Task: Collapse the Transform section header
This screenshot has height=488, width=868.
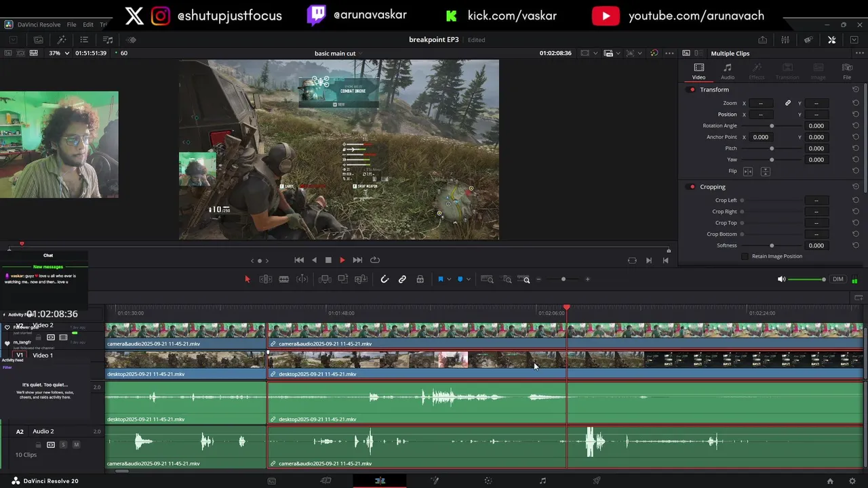Action: point(714,89)
